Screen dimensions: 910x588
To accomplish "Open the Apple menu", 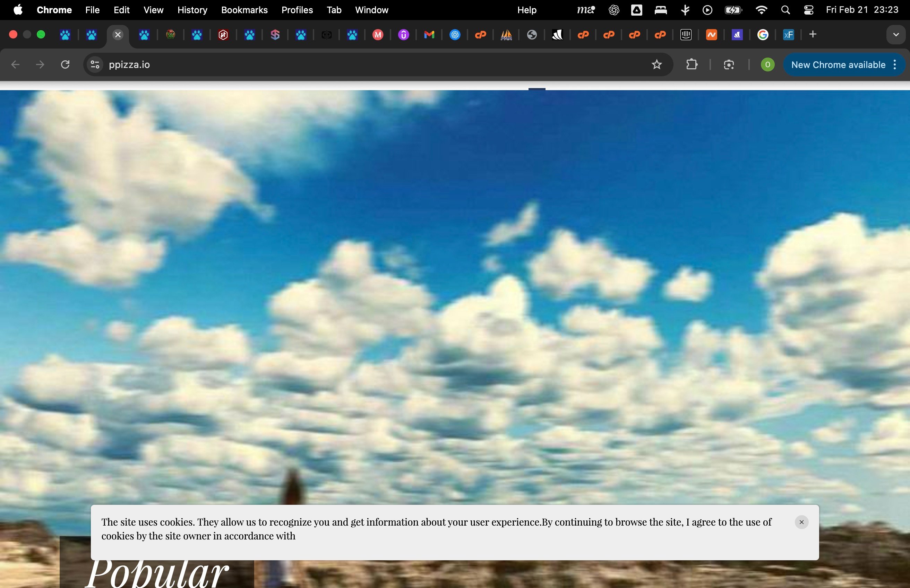I will [x=18, y=10].
